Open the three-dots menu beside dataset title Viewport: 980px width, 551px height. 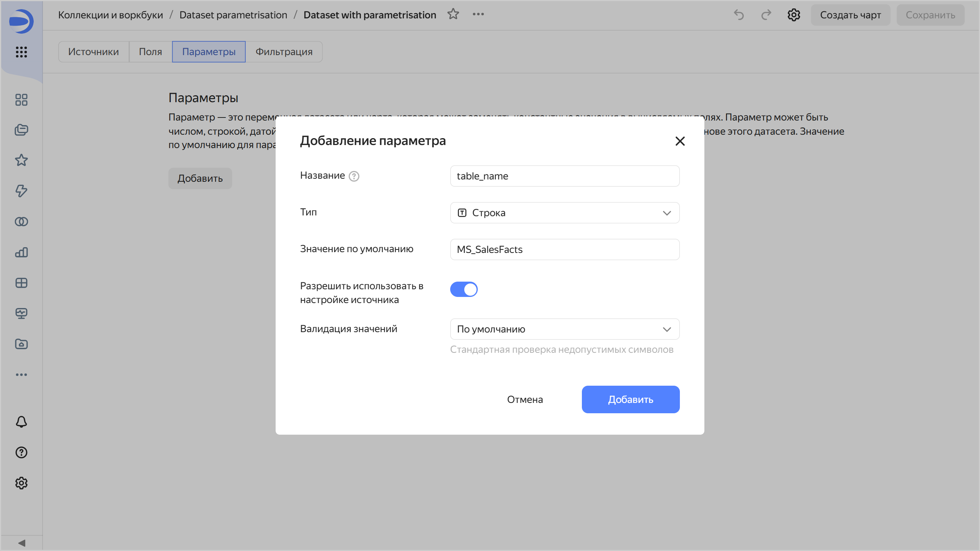[478, 14]
